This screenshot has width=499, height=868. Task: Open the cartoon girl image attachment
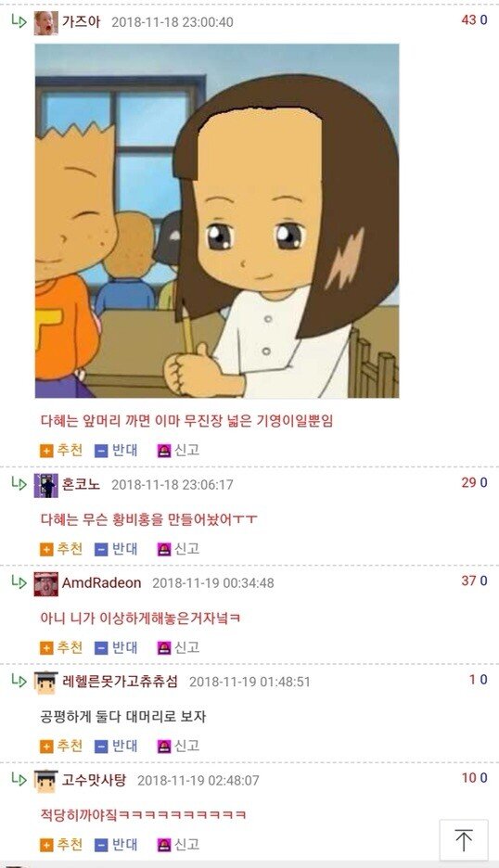coord(217,221)
